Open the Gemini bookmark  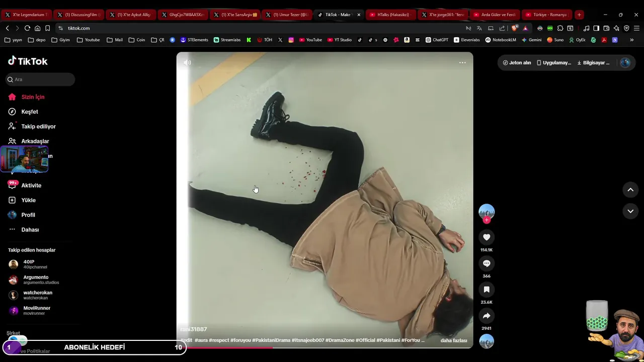tap(531, 40)
